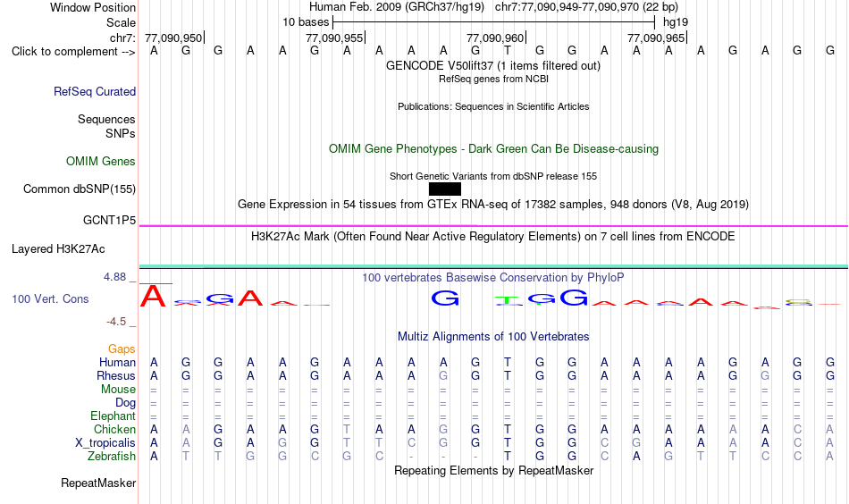The image size is (849, 504).
Task: Click the black dbSNP variant block
Action: click(444, 189)
